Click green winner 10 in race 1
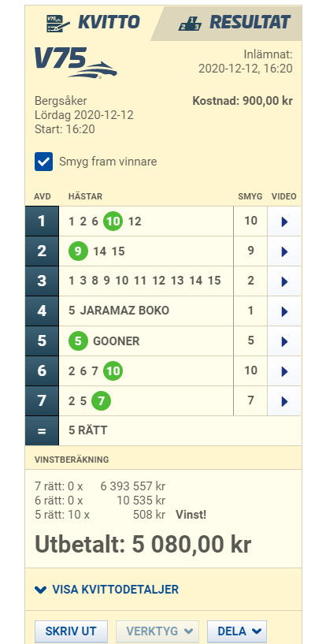This screenshot has height=644, width=326. click(x=113, y=221)
